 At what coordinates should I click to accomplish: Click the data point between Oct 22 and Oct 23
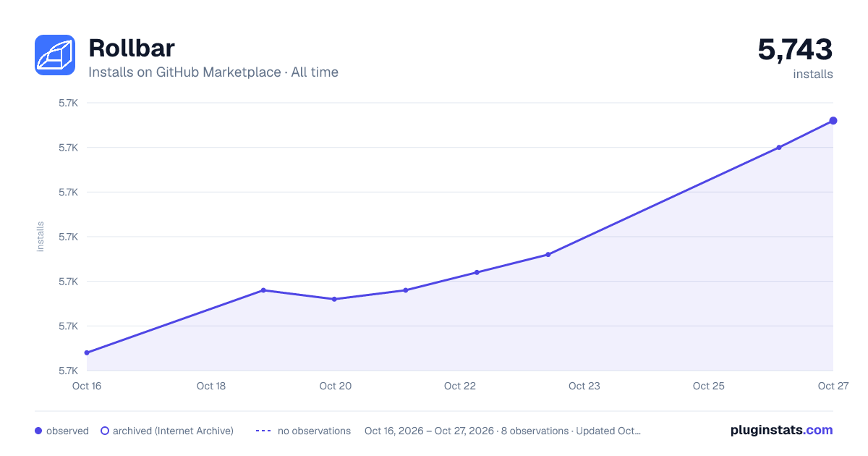(548, 255)
